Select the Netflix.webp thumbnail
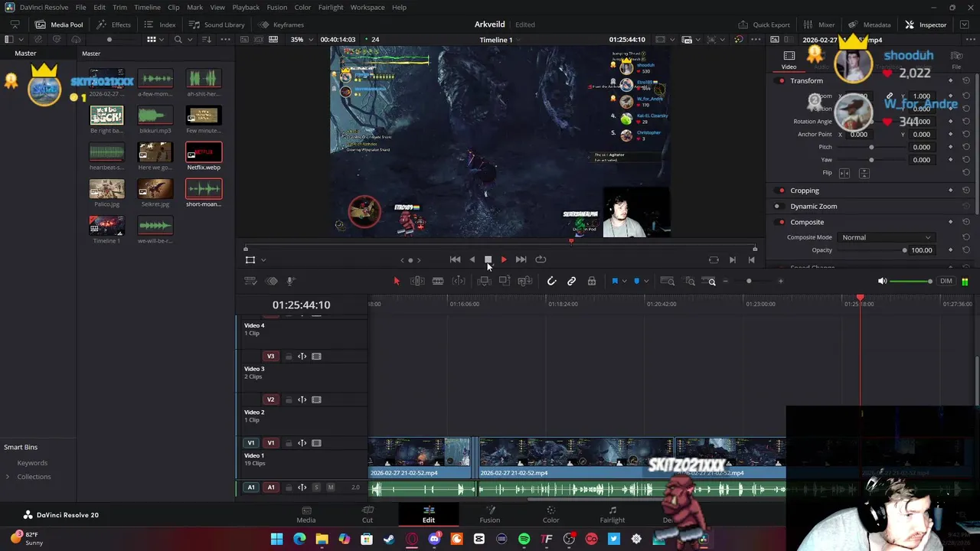The image size is (980, 551). pyautogui.click(x=204, y=152)
